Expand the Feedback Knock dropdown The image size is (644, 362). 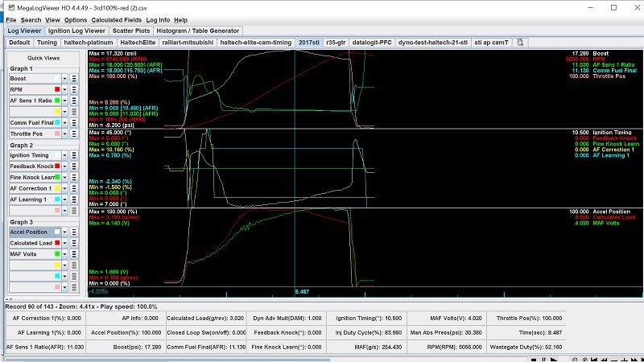click(64, 167)
